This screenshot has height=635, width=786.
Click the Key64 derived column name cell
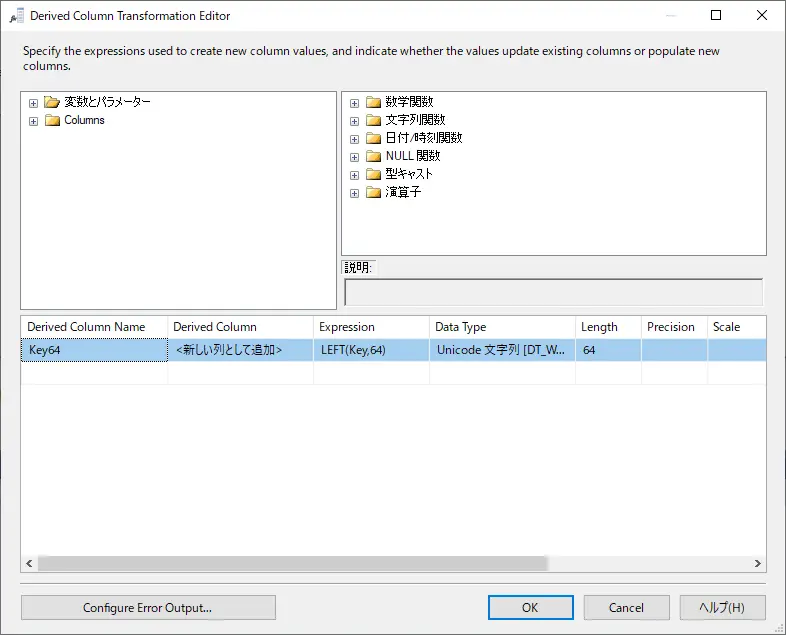coord(94,350)
